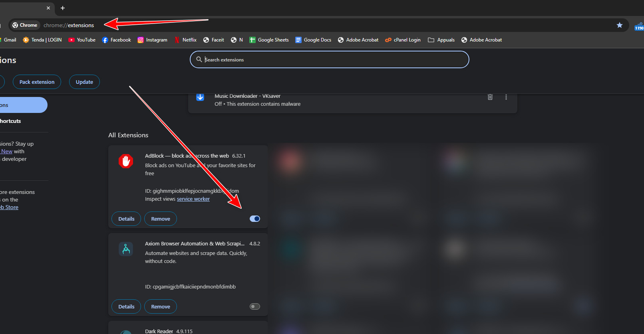644x334 pixels.
Task: Open the first Adobe Acrobat bookmark
Action: (358, 40)
